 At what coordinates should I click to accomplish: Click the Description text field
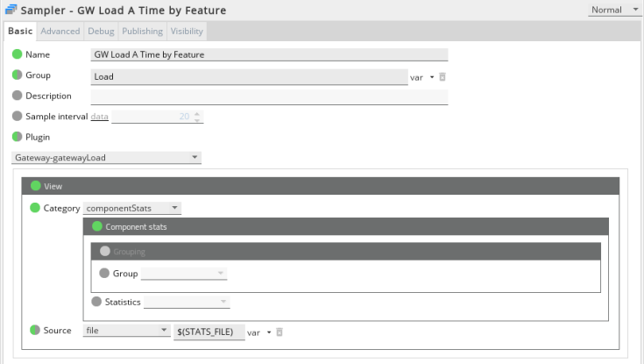tap(270, 96)
